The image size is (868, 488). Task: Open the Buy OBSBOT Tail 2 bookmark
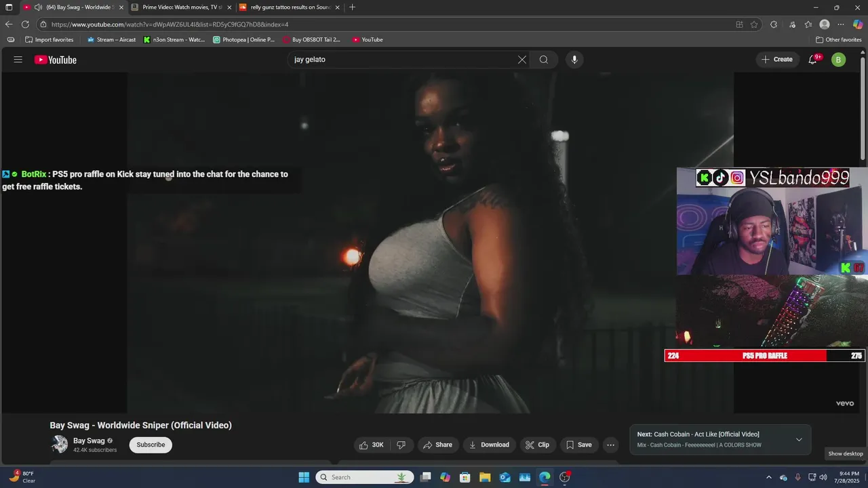pos(311,40)
